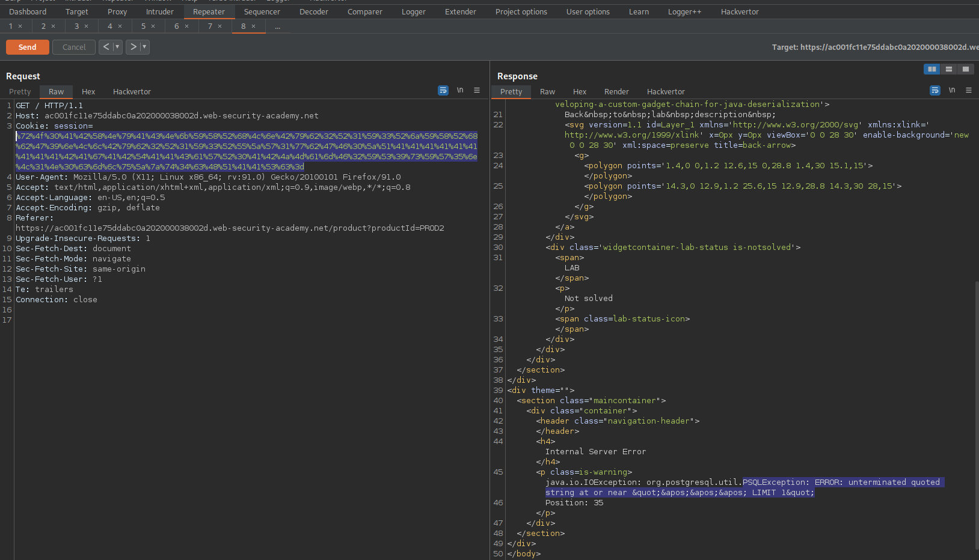
Task: Open the forward history dropdown arrow
Action: coord(144,47)
